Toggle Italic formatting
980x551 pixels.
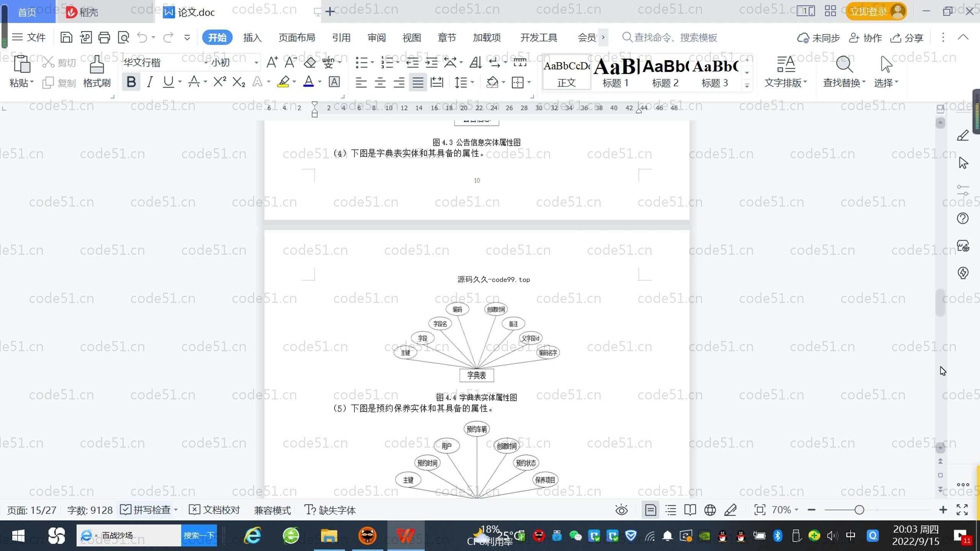point(150,82)
